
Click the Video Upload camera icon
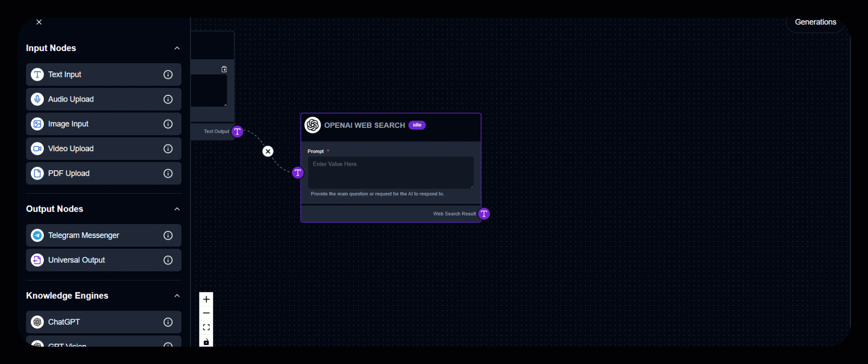click(38, 149)
